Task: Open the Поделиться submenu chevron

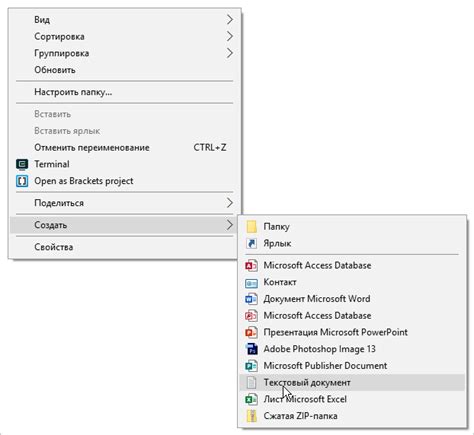Action: [229, 203]
